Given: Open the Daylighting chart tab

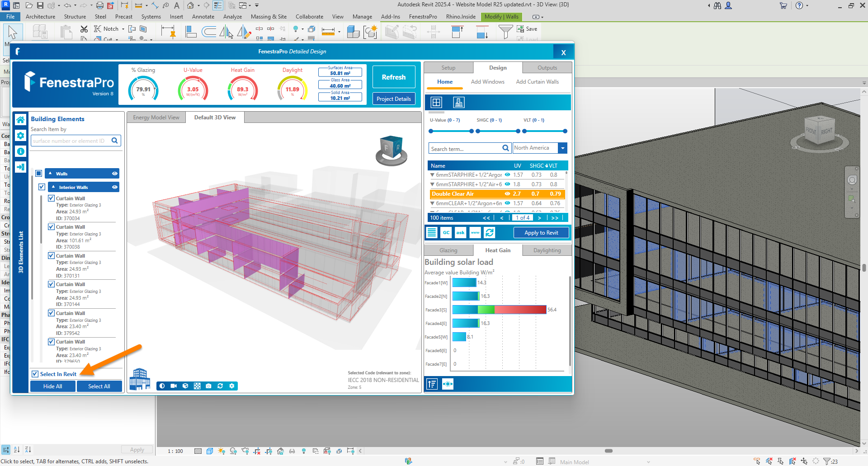Looking at the screenshot, I should pos(547,250).
